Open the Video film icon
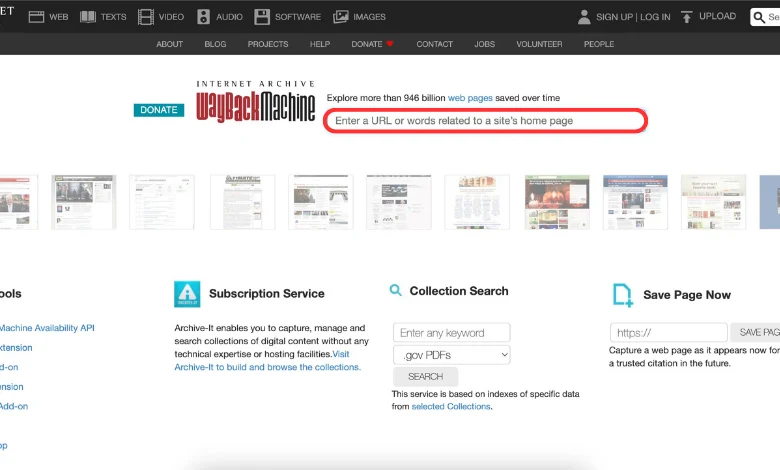The height and width of the screenshot is (470, 780). point(146,17)
